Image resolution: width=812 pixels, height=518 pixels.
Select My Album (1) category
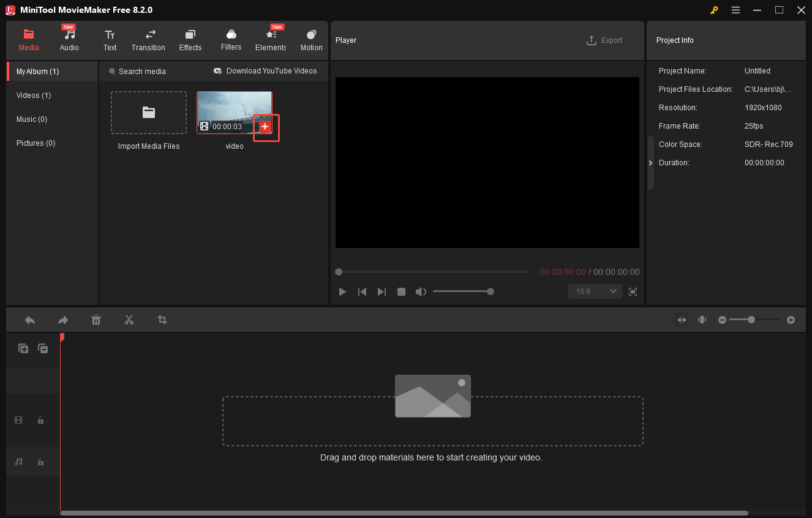(52, 71)
